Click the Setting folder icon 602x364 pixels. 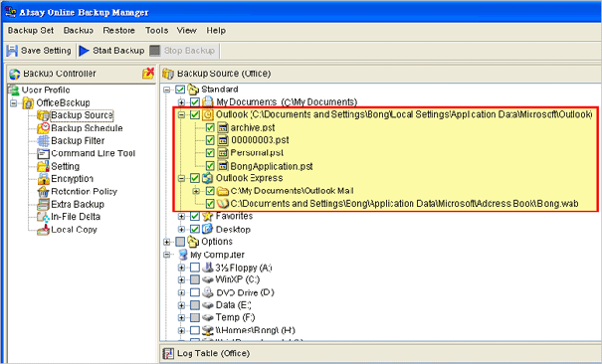(43, 166)
